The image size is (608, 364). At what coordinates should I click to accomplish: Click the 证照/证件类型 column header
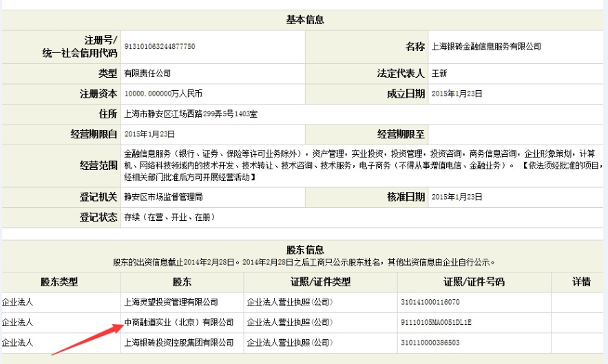320,282
